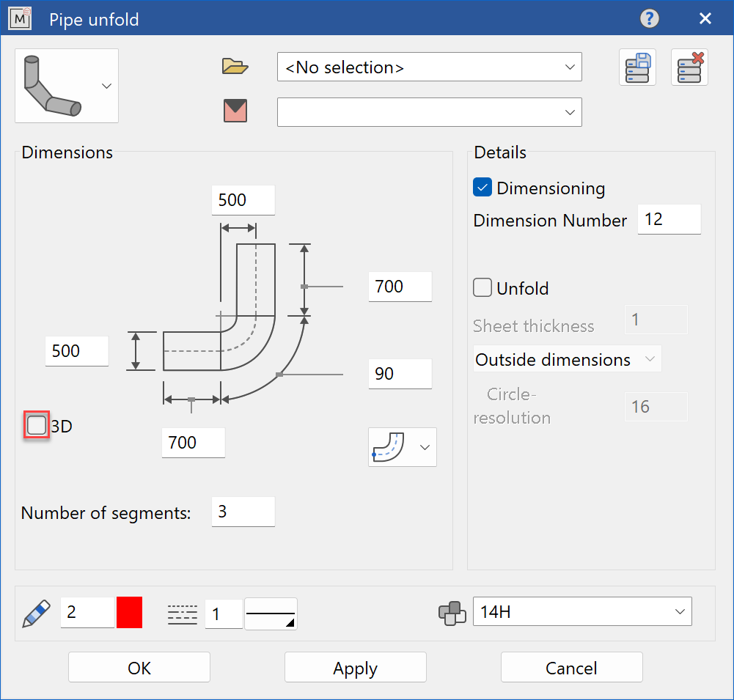Uncheck the Dimensioning checkbox

coord(482,187)
